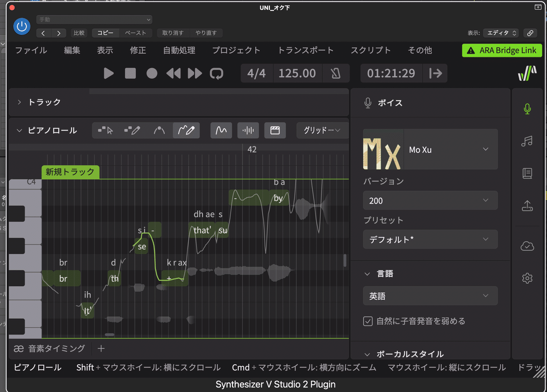This screenshot has height=392, width=547.
Task: Choose the curve smoothing tool
Action: pos(159,130)
